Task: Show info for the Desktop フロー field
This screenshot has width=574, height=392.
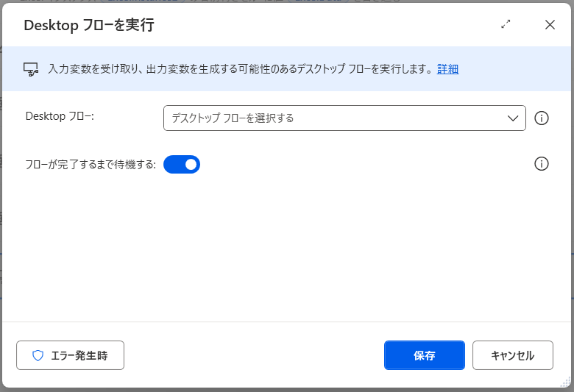Action: 542,118
